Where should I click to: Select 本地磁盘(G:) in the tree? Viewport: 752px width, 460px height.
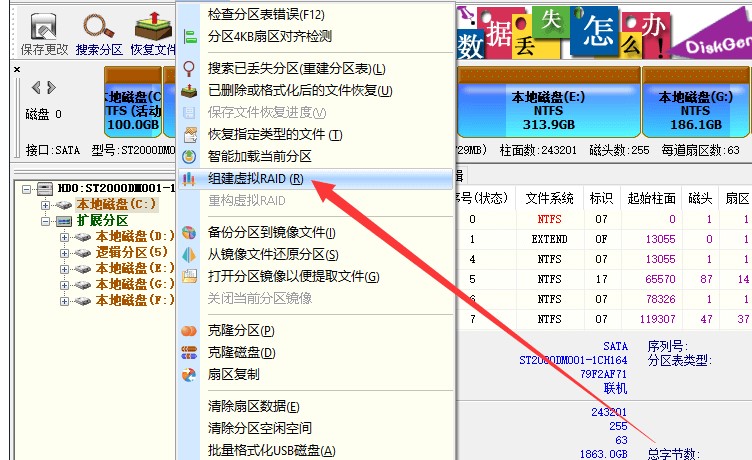[x=135, y=284]
